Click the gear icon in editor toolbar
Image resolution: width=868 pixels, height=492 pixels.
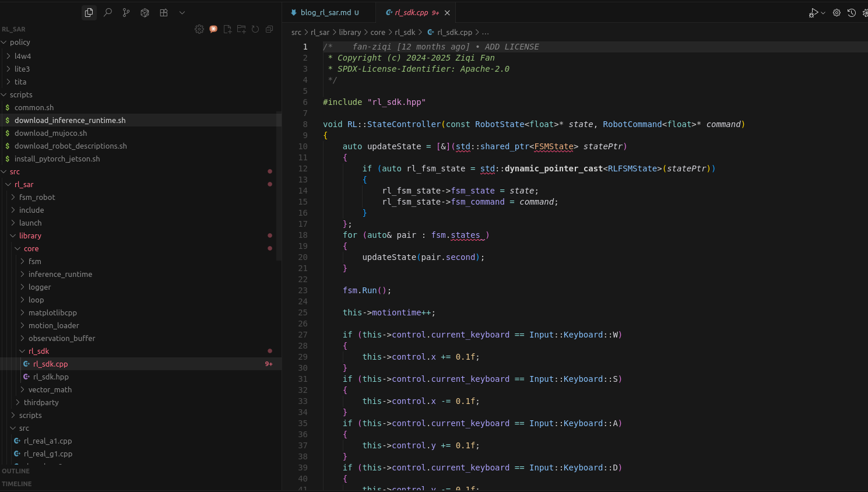point(837,13)
